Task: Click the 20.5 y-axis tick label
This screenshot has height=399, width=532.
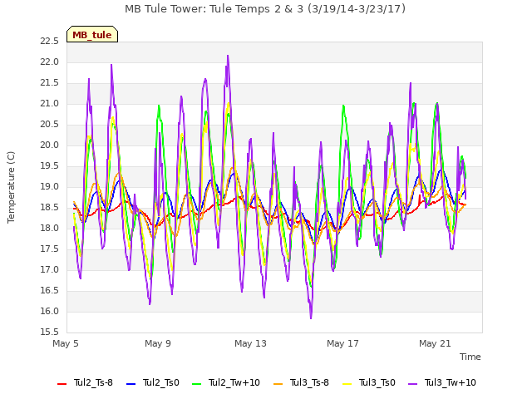Action: click(x=50, y=125)
